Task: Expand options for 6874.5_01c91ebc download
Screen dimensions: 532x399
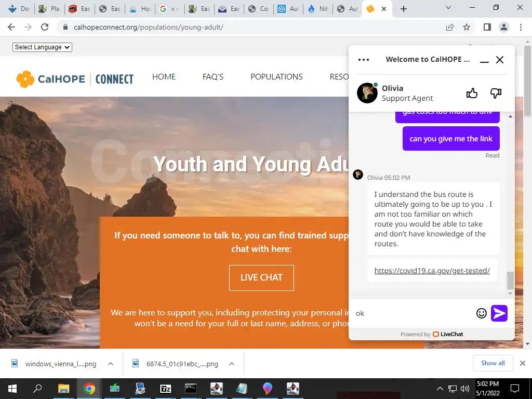Action: click(232, 364)
